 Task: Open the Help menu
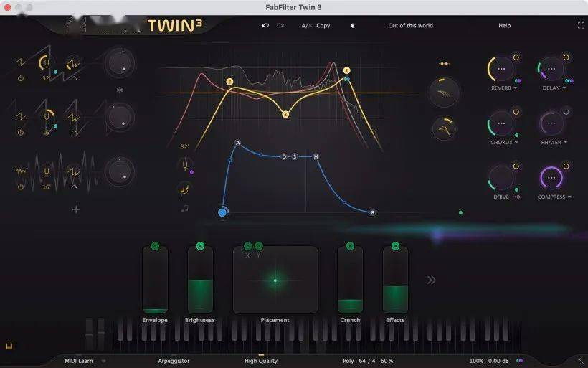coord(504,26)
